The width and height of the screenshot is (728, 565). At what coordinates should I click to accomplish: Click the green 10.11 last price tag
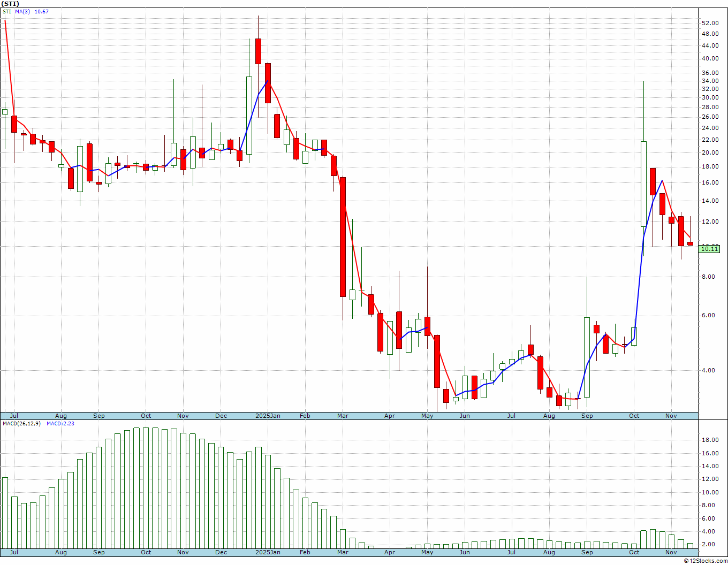click(710, 249)
